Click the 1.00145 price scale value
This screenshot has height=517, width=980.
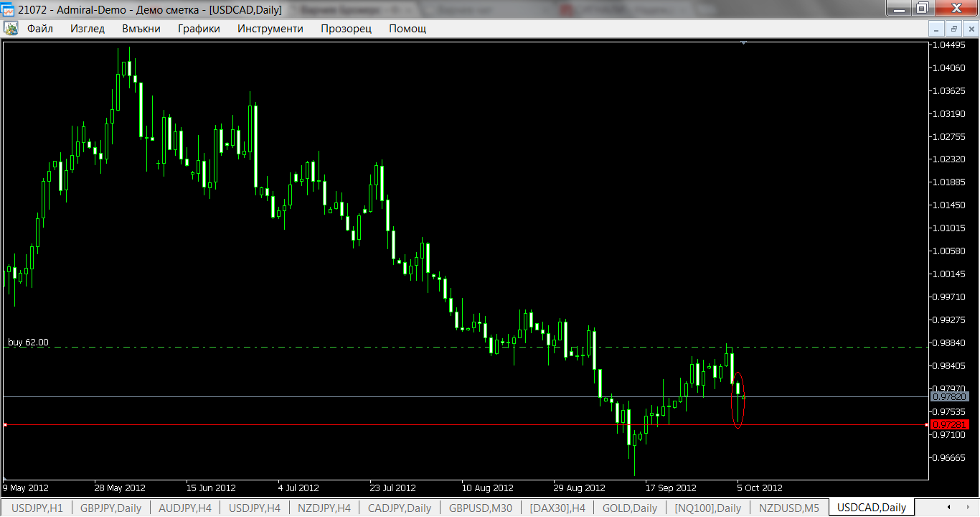950,274
